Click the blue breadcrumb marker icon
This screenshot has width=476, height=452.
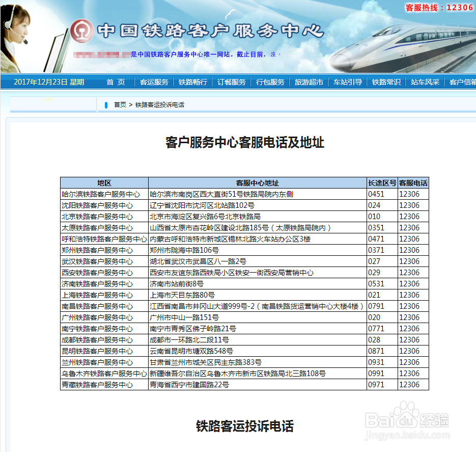(x=106, y=105)
